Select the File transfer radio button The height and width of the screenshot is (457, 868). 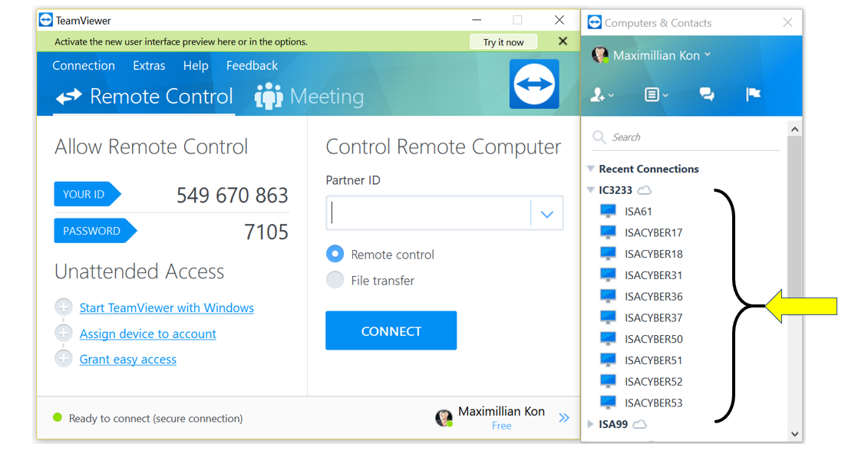[x=335, y=280]
